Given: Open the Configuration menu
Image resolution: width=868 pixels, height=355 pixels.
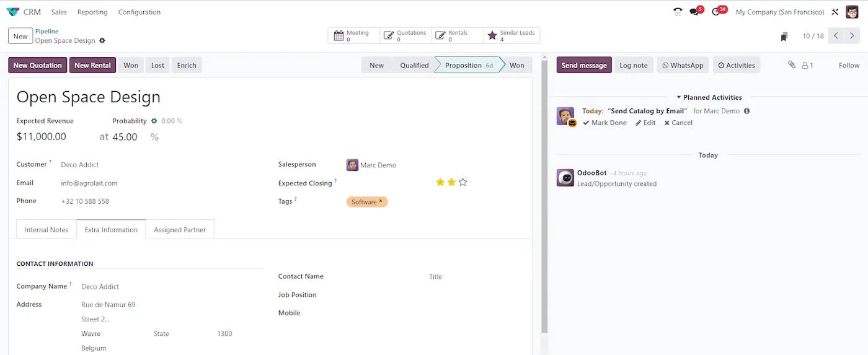Looking at the screenshot, I should coord(139,12).
